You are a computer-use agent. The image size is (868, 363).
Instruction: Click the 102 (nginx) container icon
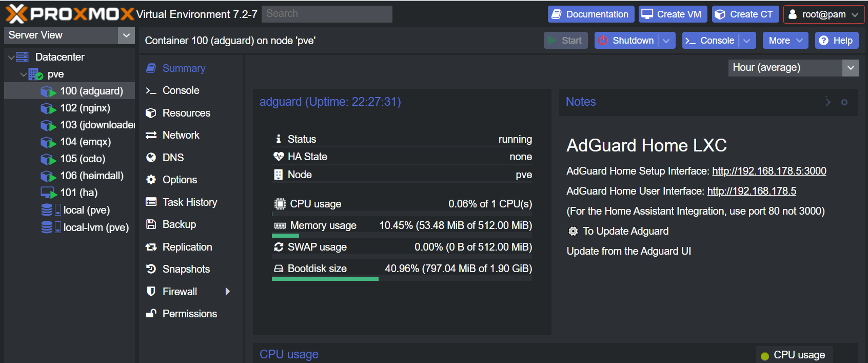click(48, 108)
